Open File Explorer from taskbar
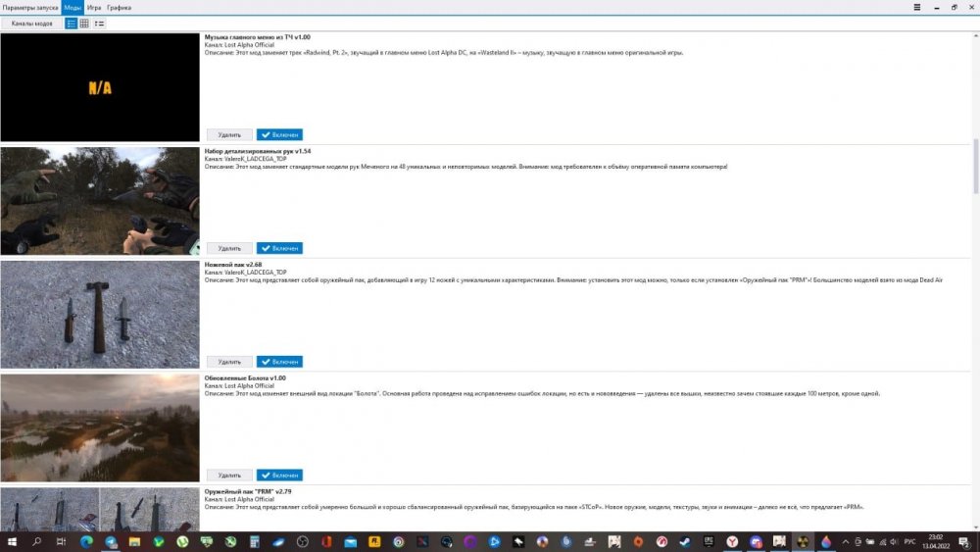 tap(134, 541)
